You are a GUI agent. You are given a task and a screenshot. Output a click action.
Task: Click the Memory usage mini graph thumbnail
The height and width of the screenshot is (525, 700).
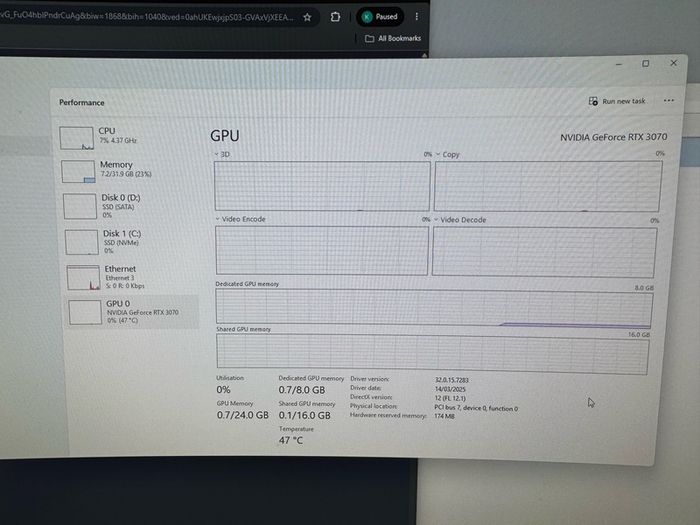point(78,171)
